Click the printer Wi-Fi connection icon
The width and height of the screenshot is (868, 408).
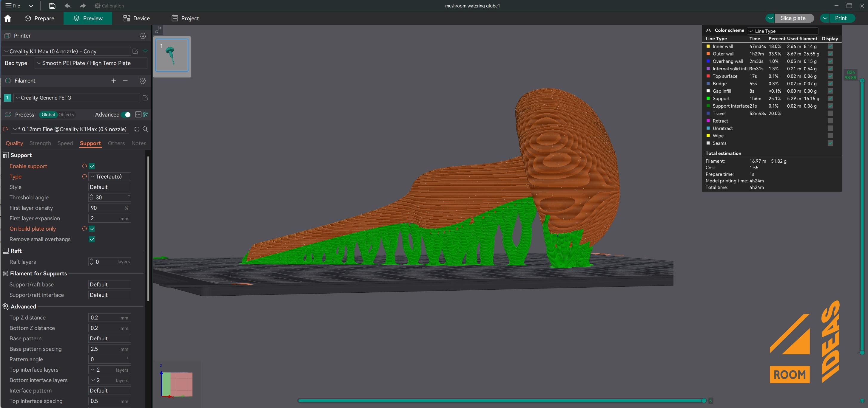145,51
